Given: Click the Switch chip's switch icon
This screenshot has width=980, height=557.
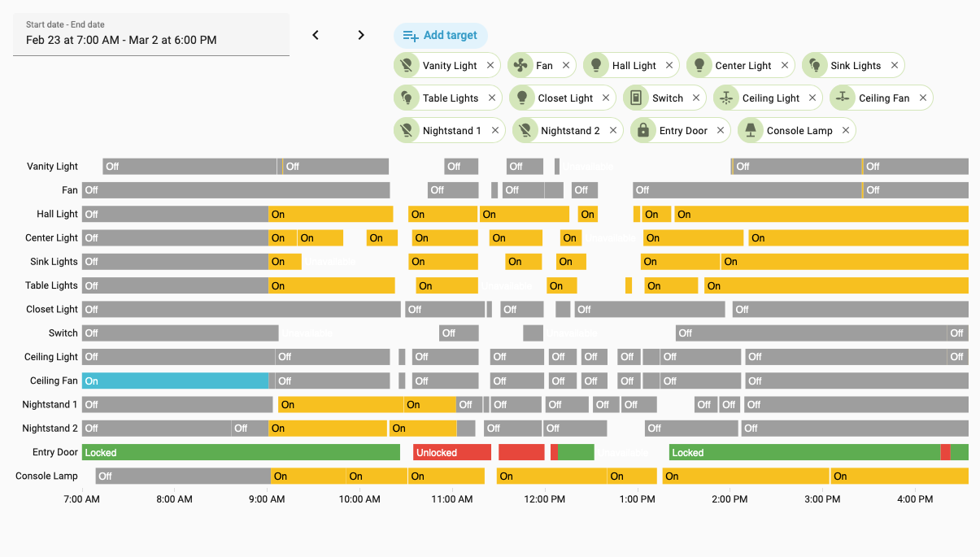Looking at the screenshot, I should (636, 98).
